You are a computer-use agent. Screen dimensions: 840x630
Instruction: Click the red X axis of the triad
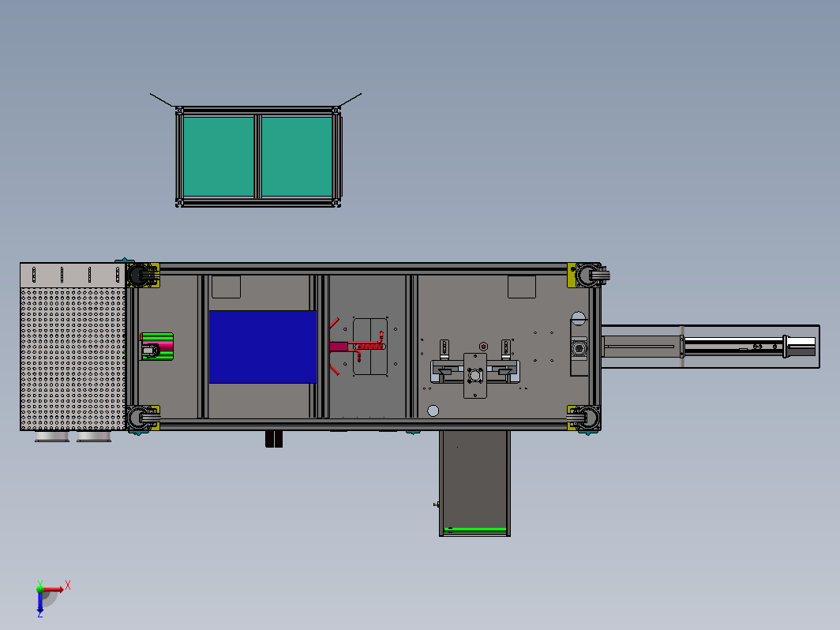click(x=54, y=589)
